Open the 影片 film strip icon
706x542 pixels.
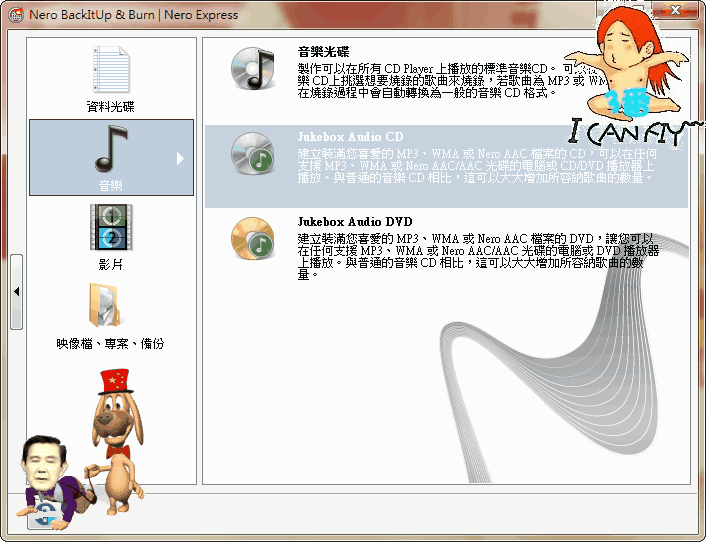click(111, 227)
